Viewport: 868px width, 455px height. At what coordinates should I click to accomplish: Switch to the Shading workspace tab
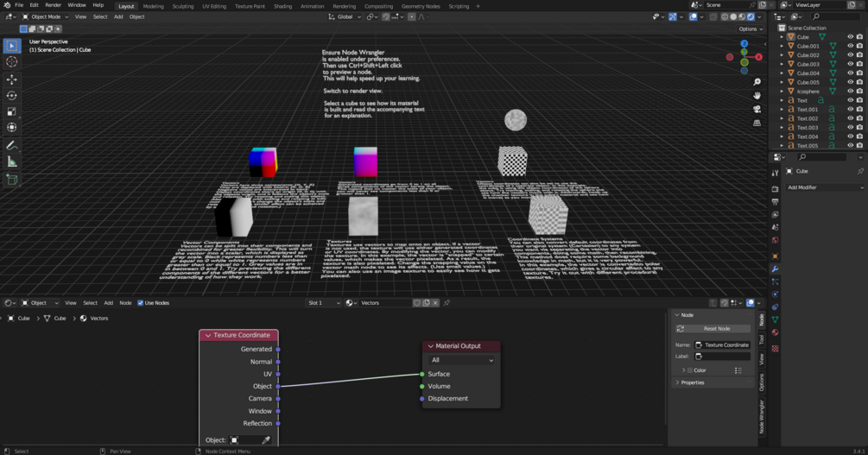[x=282, y=6]
